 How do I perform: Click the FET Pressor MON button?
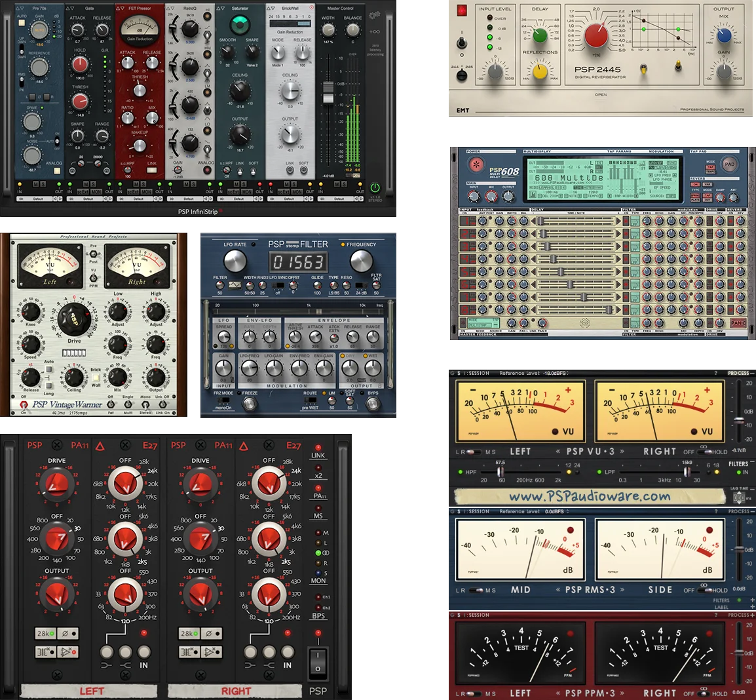tap(147, 191)
